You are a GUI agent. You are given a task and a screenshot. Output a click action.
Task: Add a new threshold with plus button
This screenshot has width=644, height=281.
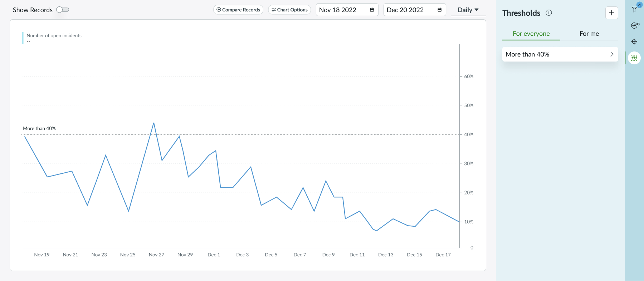point(611,13)
